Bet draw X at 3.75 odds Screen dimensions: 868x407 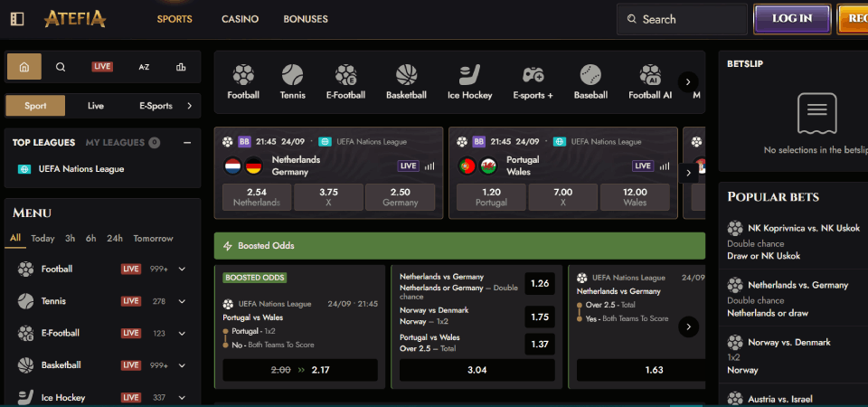pyautogui.click(x=328, y=197)
